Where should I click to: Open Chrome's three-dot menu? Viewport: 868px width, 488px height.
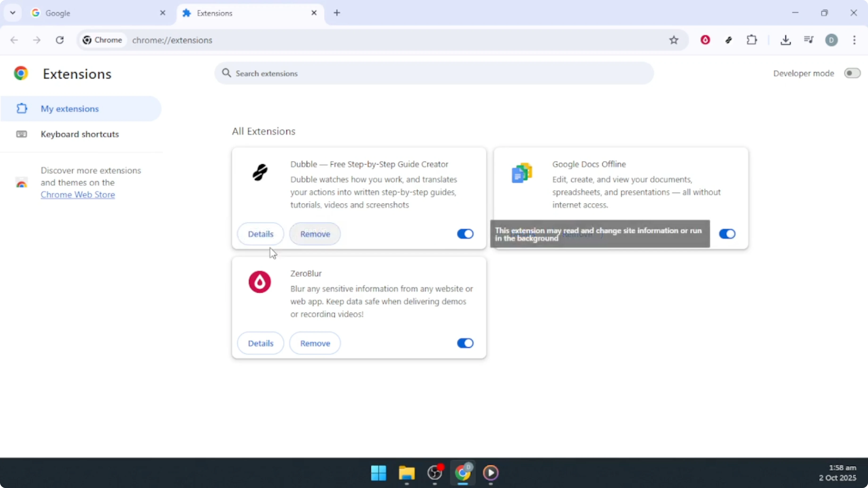point(855,40)
